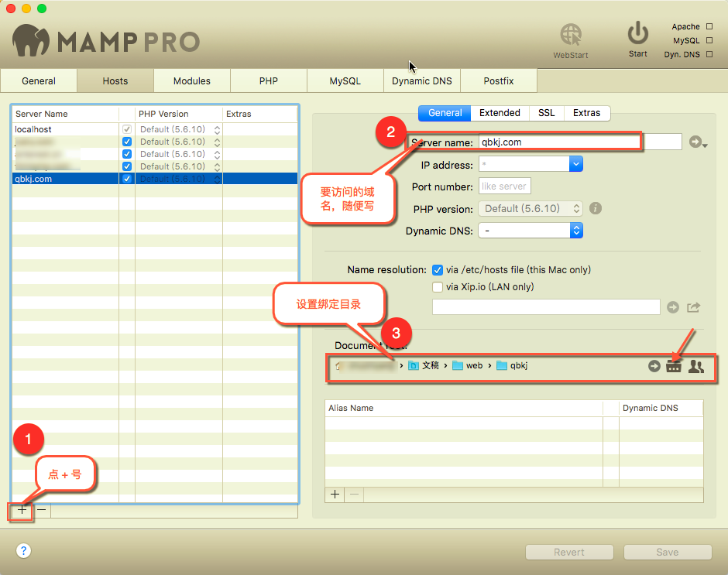Add a new host with plus
Image resolution: width=728 pixels, height=575 pixels.
point(22,510)
